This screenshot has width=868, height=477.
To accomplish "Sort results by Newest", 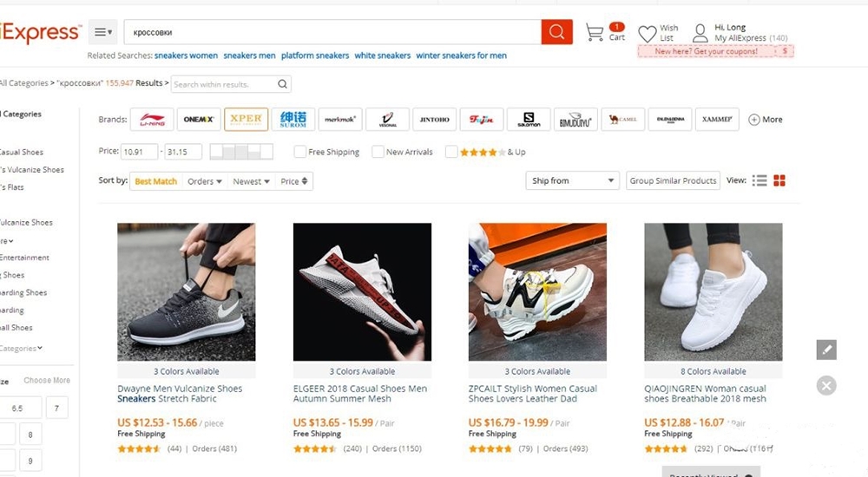I will pyautogui.click(x=252, y=181).
